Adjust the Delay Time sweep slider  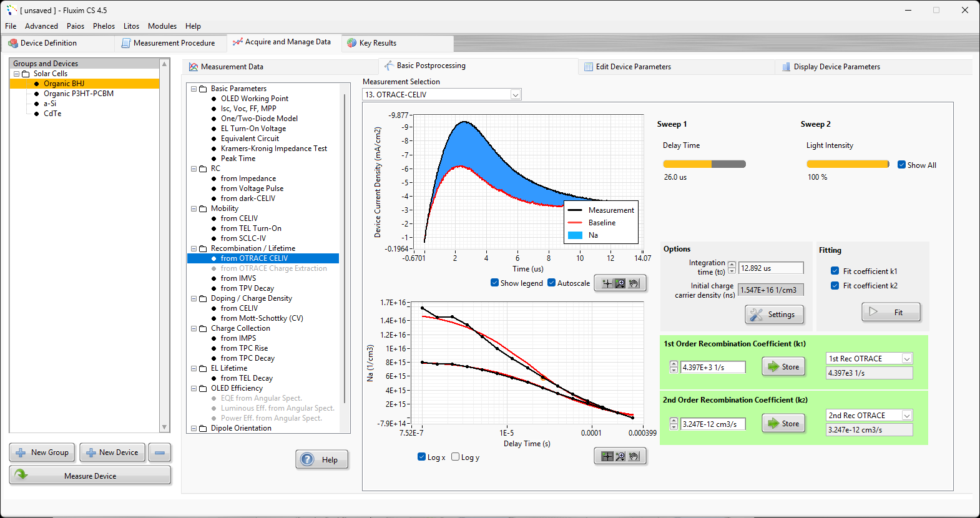coord(704,164)
